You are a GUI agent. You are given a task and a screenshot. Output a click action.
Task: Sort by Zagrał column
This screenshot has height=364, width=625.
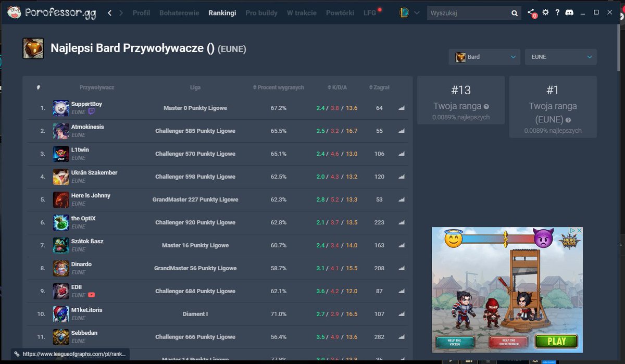(379, 87)
